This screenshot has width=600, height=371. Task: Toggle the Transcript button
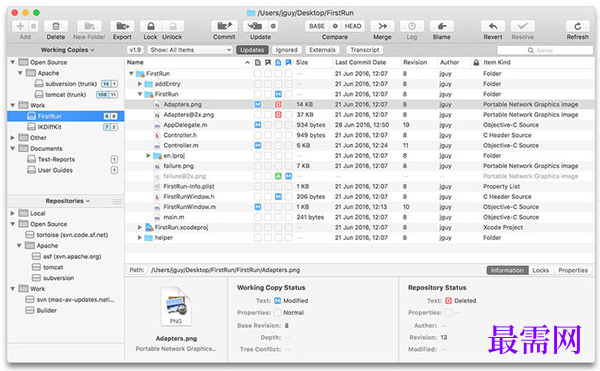pyautogui.click(x=365, y=50)
